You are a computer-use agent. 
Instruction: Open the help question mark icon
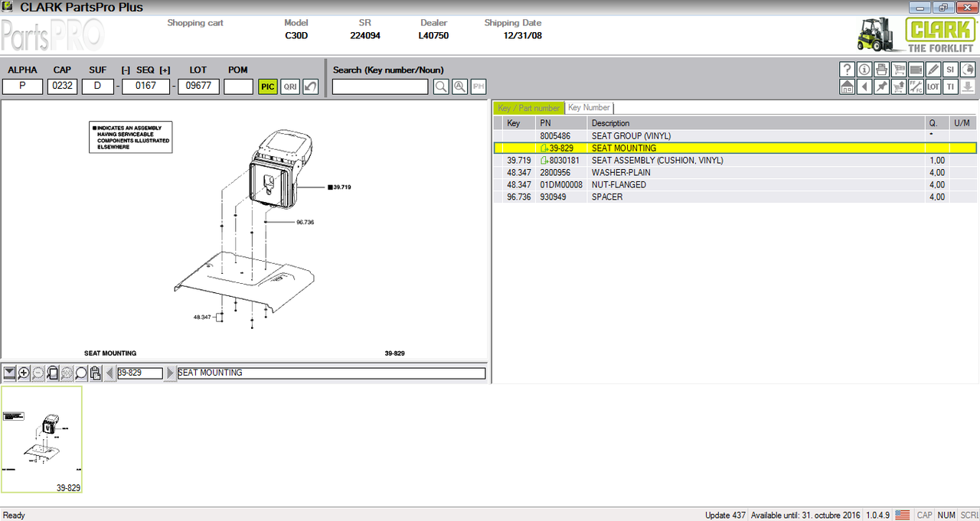(848, 70)
